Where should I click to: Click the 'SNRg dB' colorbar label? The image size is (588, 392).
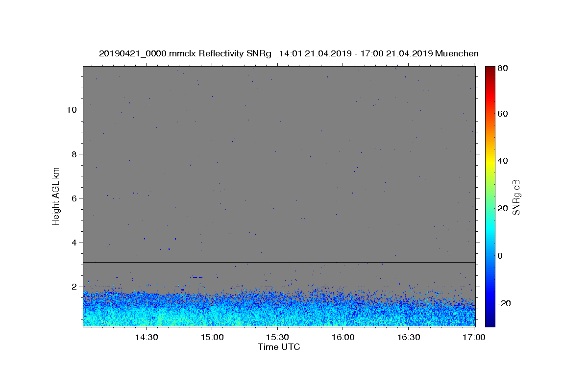coord(516,197)
